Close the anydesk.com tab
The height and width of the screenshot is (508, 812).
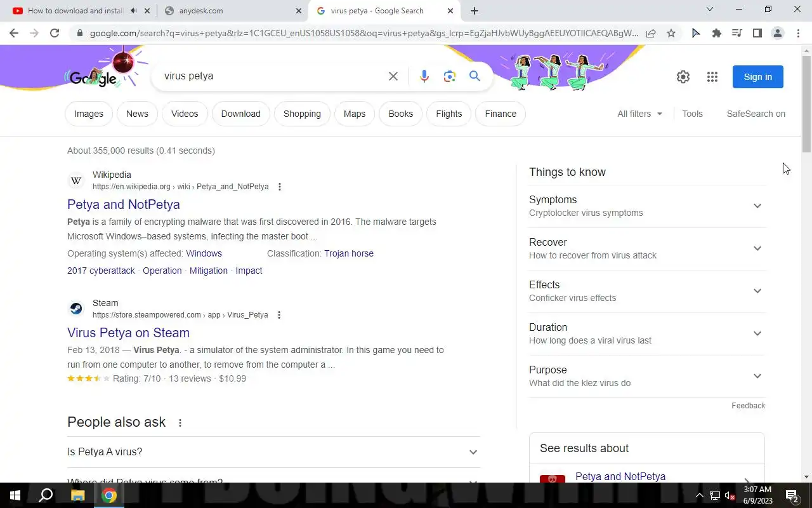[299, 11]
